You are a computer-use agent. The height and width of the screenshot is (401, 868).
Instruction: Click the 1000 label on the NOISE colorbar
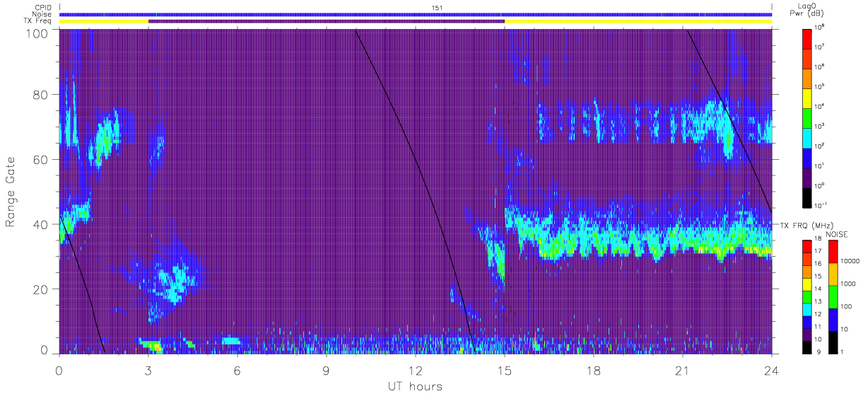point(848,284)
